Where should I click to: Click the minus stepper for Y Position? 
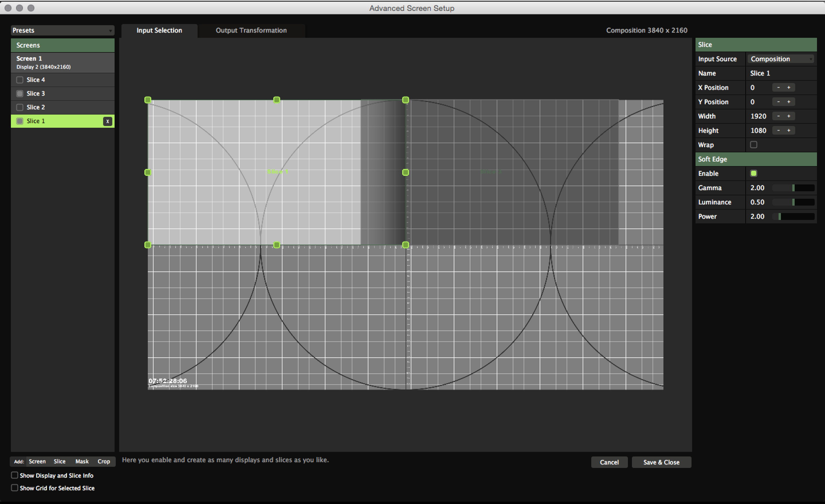(x=779, y=102)
